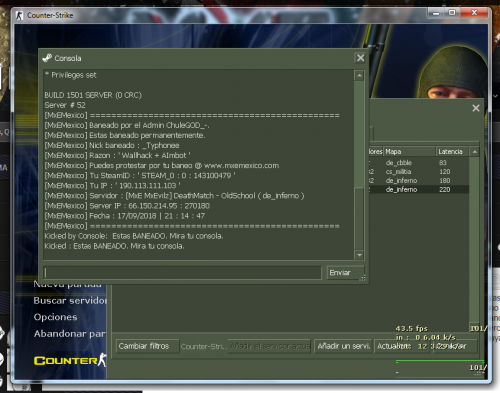Select the cs_militia server row
Viewport: 500px width, 393px height.
(x=419, y=172)
